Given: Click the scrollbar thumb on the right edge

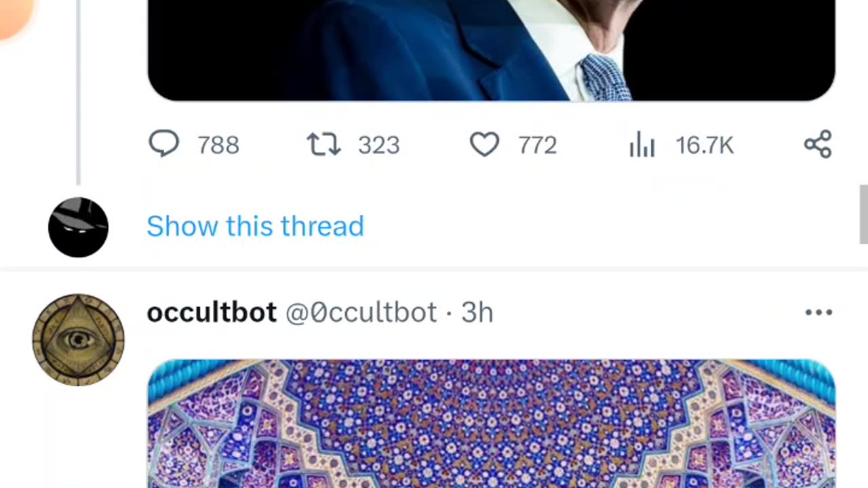Looking at the screenshot, I should pyautogui.click(x=863, y=213).
